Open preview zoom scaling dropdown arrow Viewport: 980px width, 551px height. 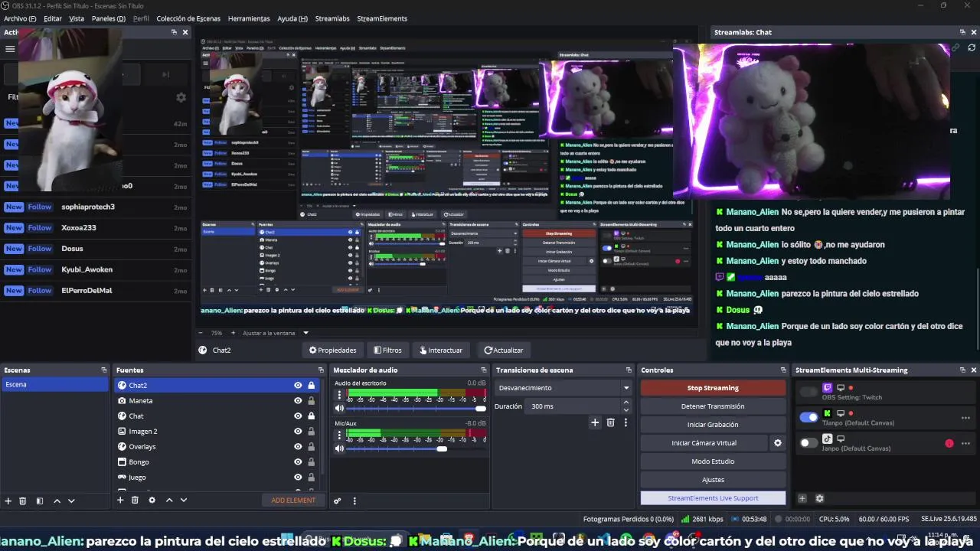[x=305, y=333]
